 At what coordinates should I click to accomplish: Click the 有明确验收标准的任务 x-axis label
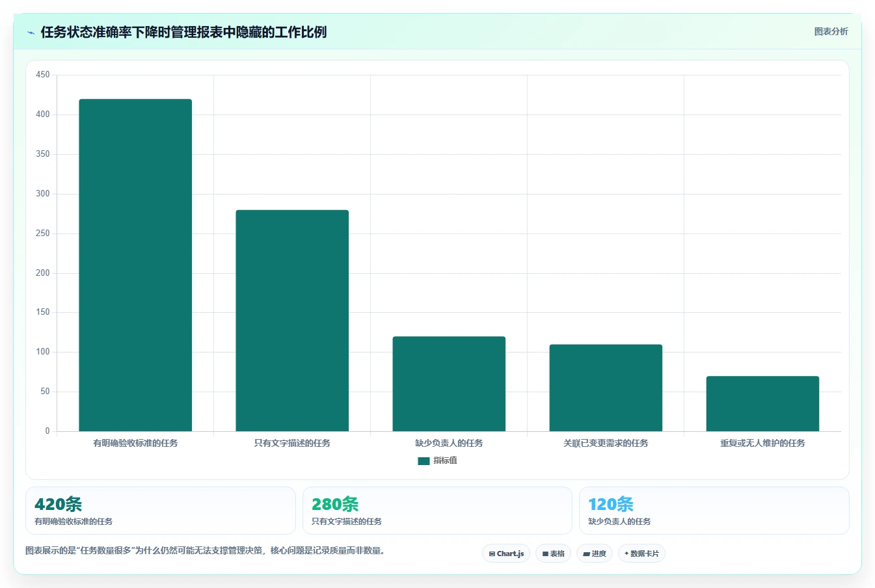tap(135, 443)
